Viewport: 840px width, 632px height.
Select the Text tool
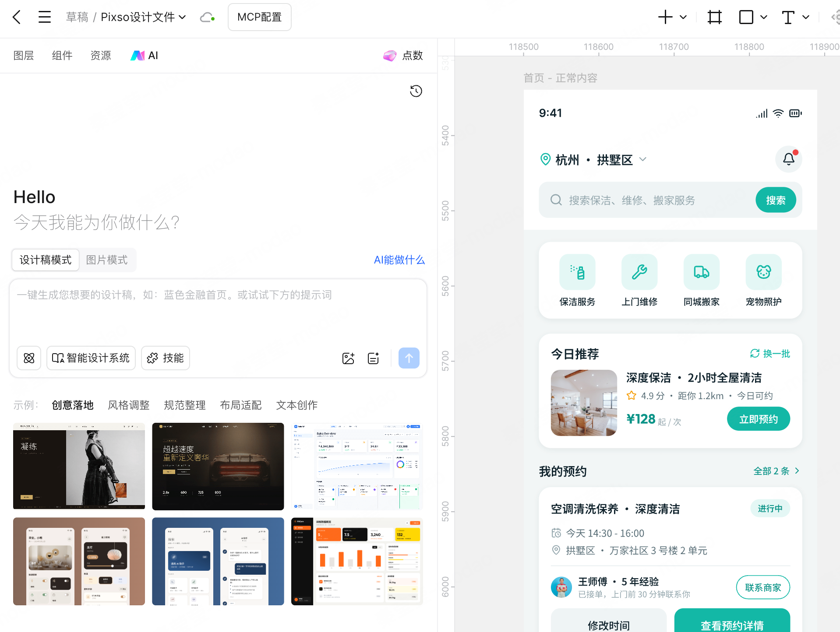point(788,17)
